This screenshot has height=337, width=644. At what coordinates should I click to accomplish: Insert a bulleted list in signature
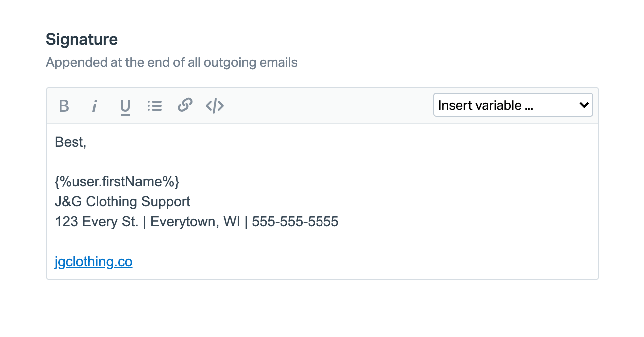155,106
